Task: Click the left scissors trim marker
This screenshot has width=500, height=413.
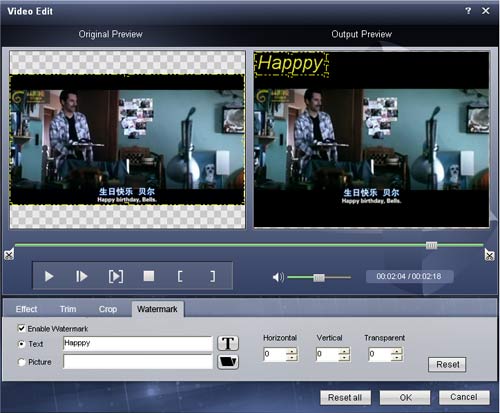Action: [9, 254]
